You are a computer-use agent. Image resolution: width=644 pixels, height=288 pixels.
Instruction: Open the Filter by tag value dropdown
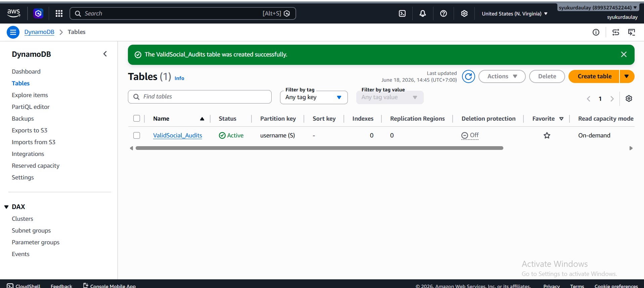tap(389, 97)
